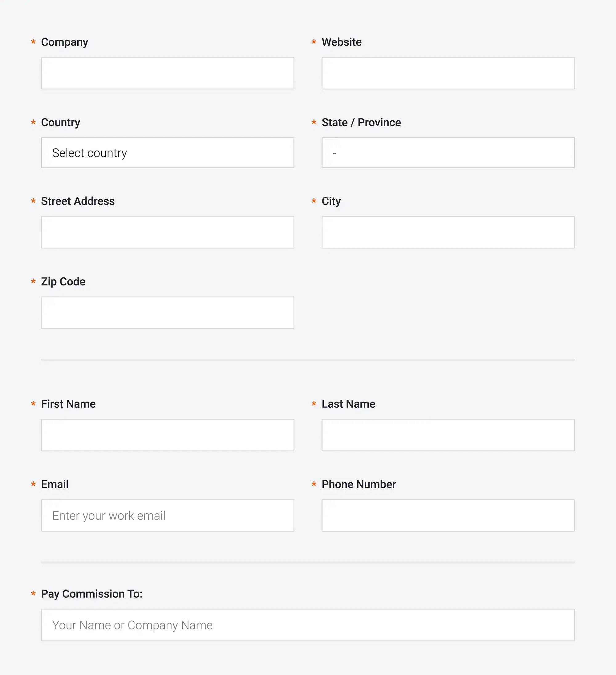Focus the Zip Code input box
The height and width of the screenshot is (675, 616).
click(168, 312)
